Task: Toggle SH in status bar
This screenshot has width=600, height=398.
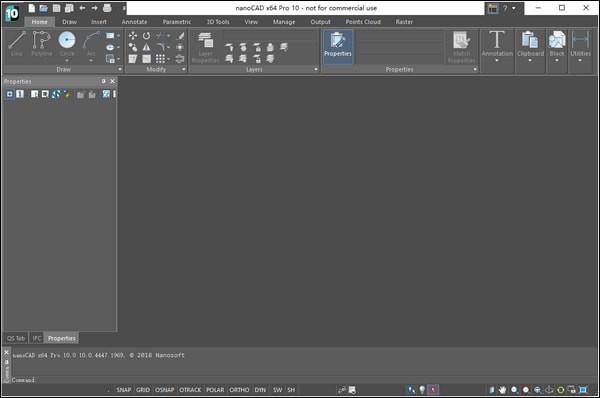Action: [291, 390]
